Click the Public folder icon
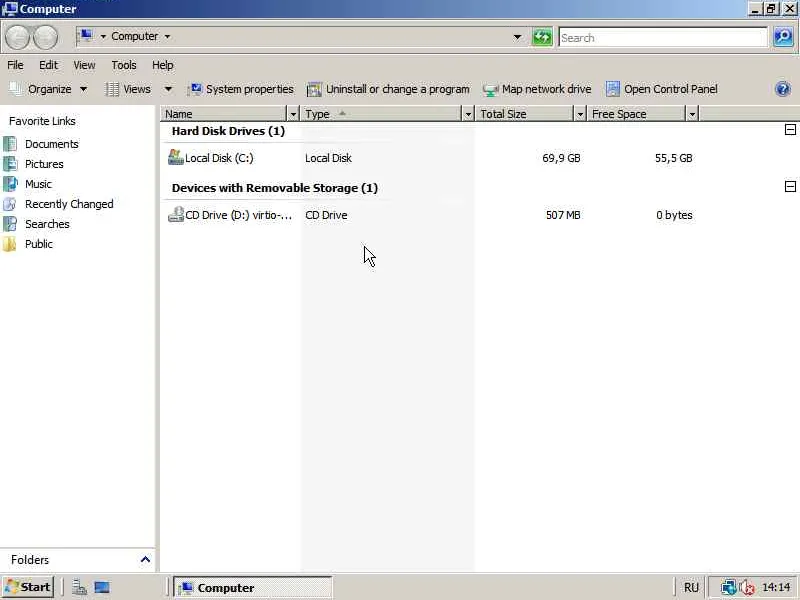This screenshot has width=800, height=600. 10,244
